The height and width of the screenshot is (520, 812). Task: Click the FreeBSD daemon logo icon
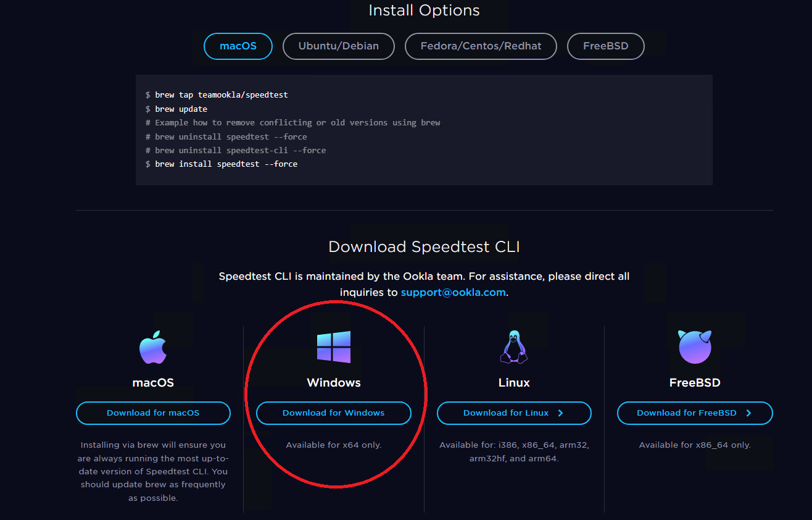pyautogui.click(x=695, y=347)
